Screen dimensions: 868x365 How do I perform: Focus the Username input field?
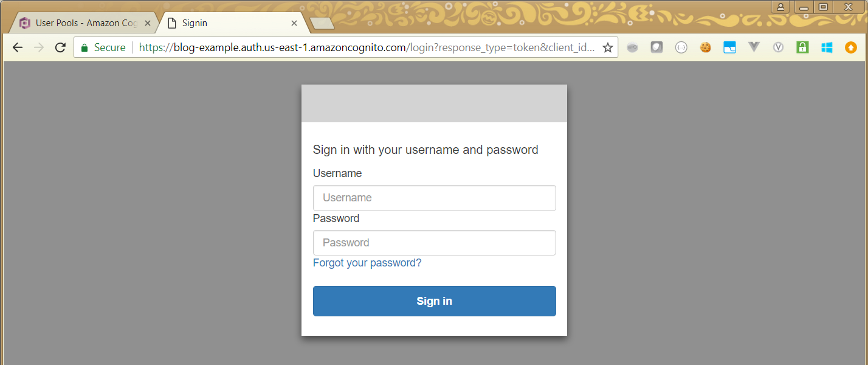point(434,198)
